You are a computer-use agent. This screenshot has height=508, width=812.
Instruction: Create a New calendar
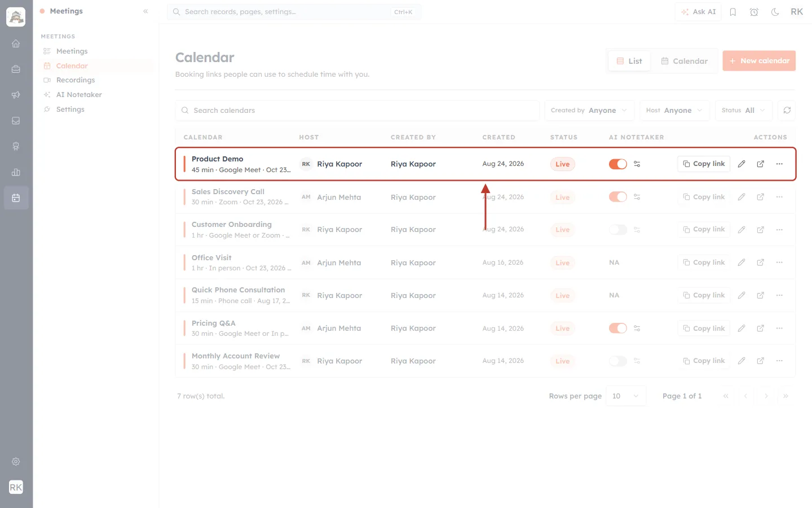tap(759, 61)
